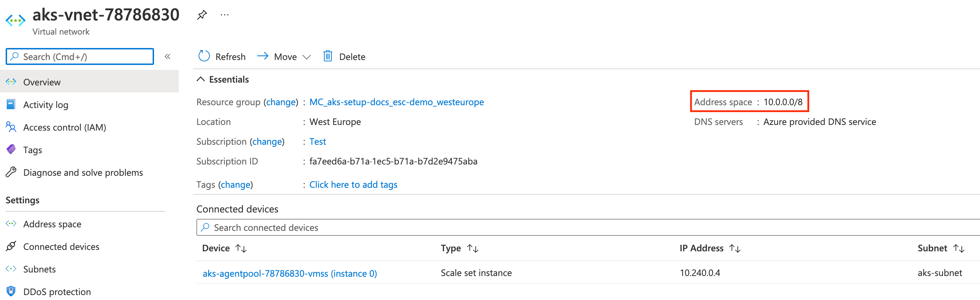Open the more options ellipsis menu
This screenshot has height=300, width=980.
click(x=224, y=15)
